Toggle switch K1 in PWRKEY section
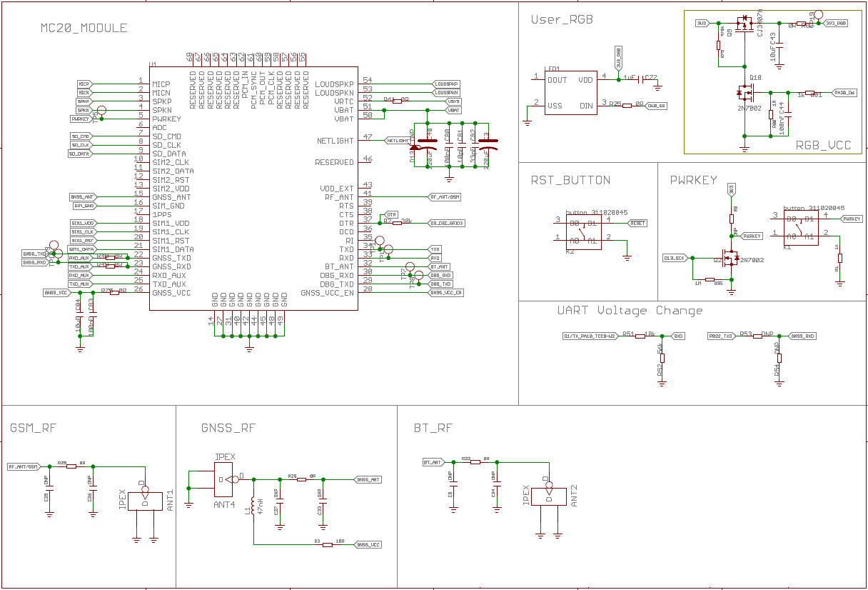 tap(801, 227)
